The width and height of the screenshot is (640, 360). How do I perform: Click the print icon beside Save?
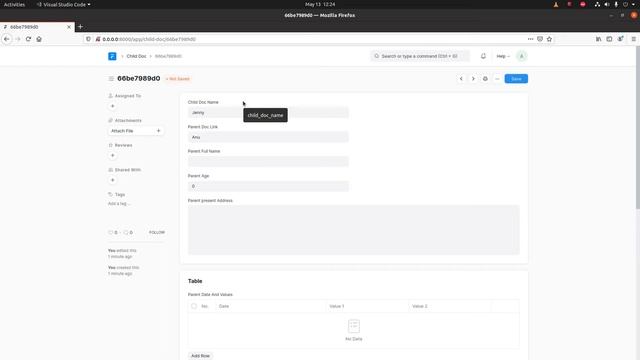[x=485, y=79]
